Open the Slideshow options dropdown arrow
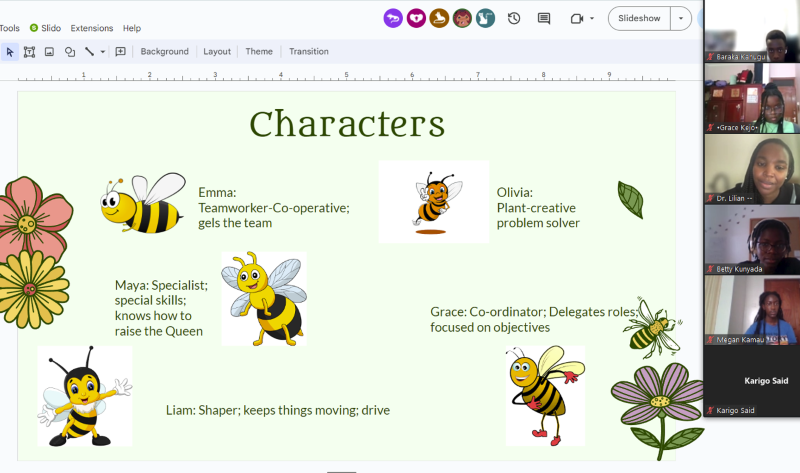Viewport: 800px width, 473px height. tap(682, 18)
